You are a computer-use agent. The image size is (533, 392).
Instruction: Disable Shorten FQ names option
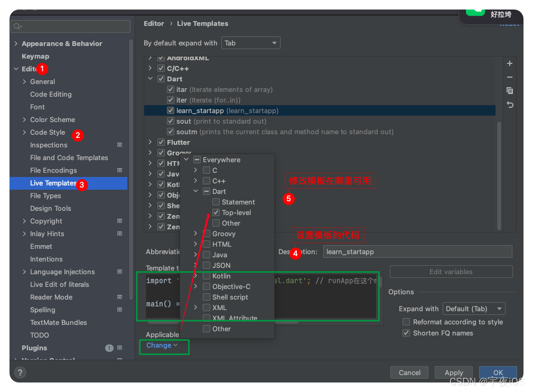[406, 333]
